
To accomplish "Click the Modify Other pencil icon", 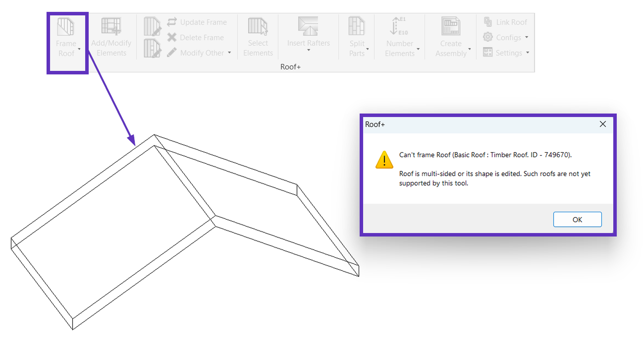I will pyautogui.click(x=172, y=52).
